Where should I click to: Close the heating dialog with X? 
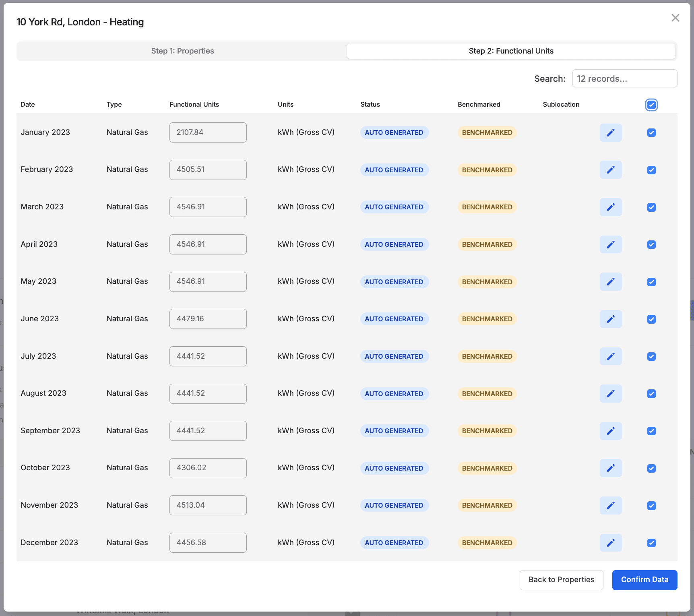pos(675,18)
